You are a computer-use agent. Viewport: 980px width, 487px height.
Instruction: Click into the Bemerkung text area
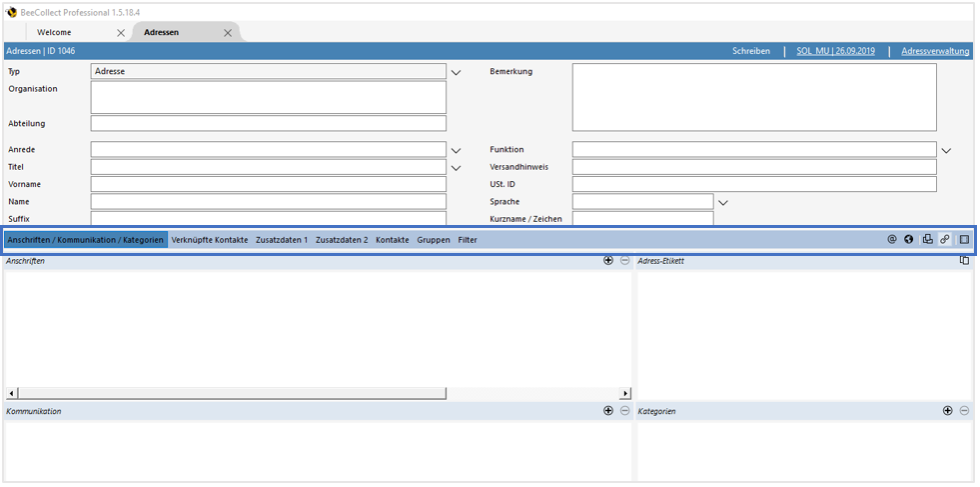coord(754,97)
